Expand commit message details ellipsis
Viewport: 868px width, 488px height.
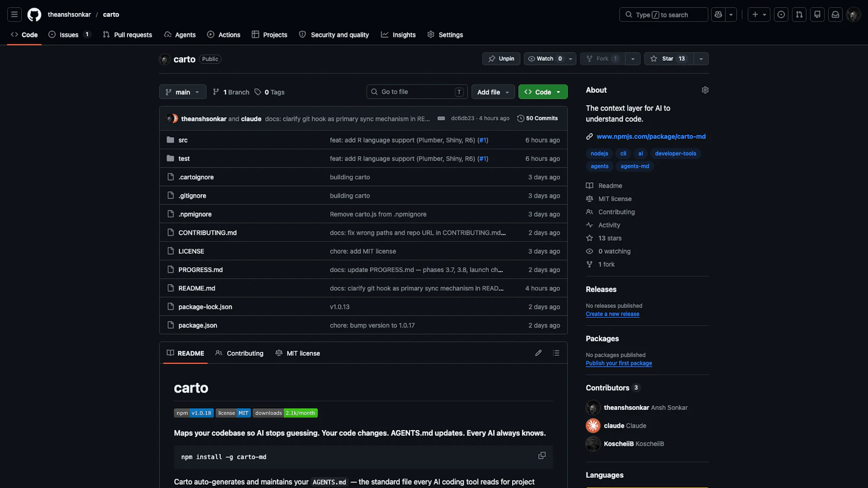pos(441,118)
